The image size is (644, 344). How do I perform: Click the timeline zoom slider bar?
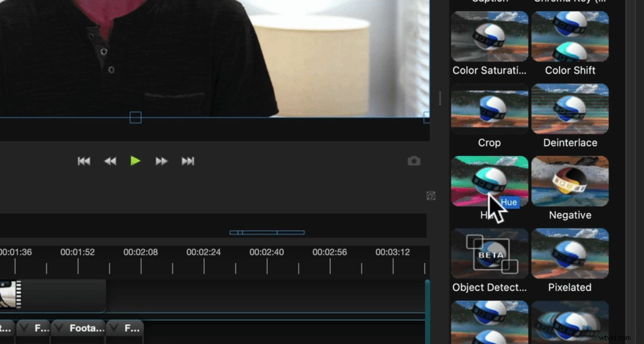pos(267,233)
